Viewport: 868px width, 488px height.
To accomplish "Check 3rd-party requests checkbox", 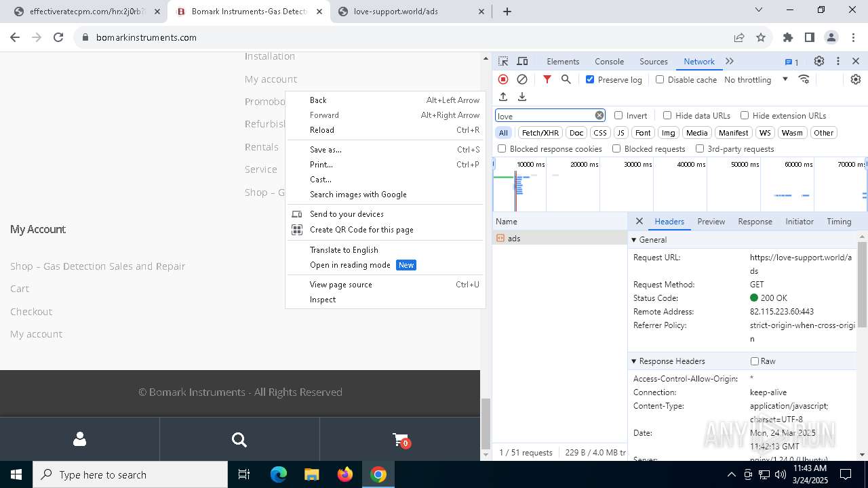I will [700, 148].
